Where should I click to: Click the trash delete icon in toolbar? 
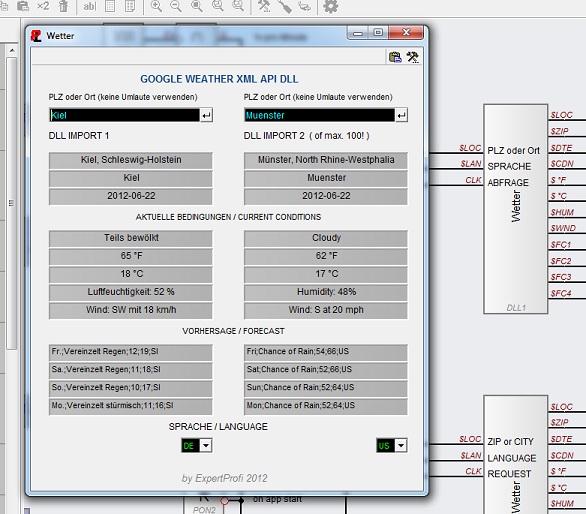coord(64,6)
